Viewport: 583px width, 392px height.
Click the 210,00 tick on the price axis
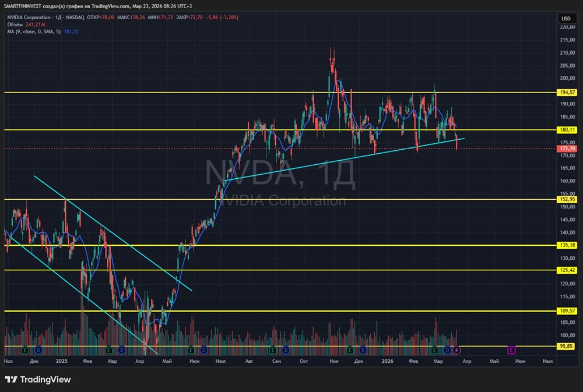pyautogui.click(x=567, y=53)
